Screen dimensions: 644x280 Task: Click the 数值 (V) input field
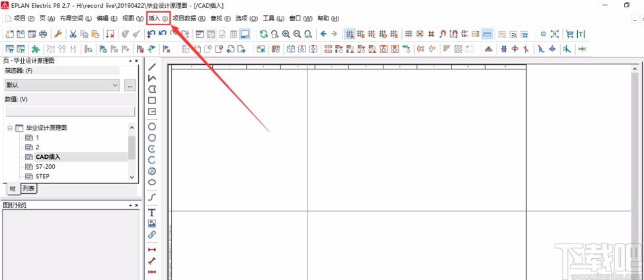tap(70, 111)
